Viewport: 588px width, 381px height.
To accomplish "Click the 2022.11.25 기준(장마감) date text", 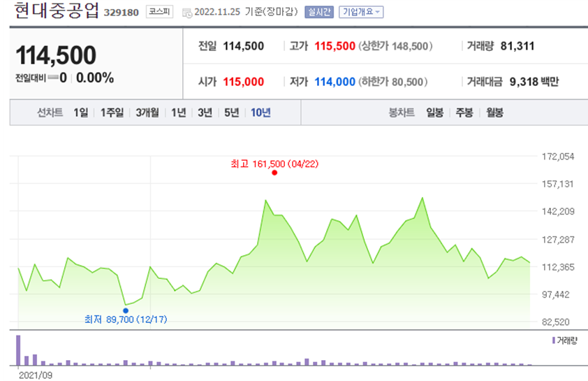I will [x=246, y=12].
